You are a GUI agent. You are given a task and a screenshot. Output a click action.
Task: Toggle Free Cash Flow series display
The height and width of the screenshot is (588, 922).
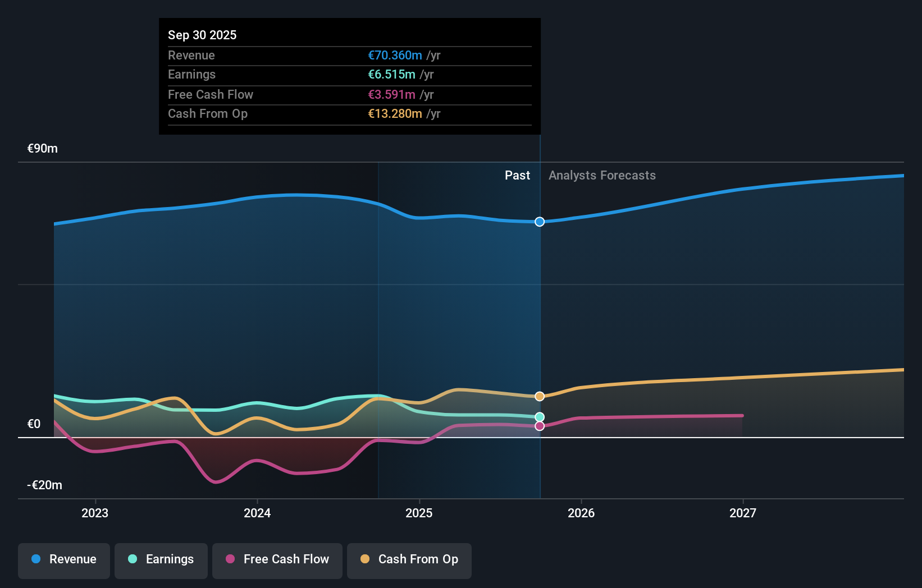pyautogui.click(x=277, y=559)
